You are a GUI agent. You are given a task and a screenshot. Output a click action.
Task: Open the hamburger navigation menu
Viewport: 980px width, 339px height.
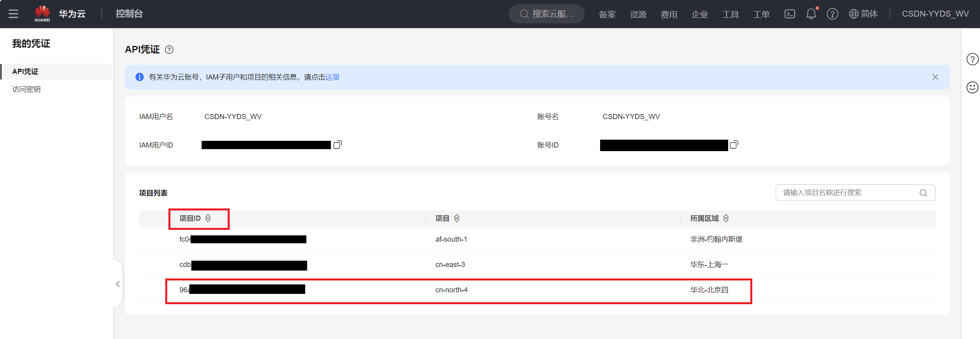(13, 14)
